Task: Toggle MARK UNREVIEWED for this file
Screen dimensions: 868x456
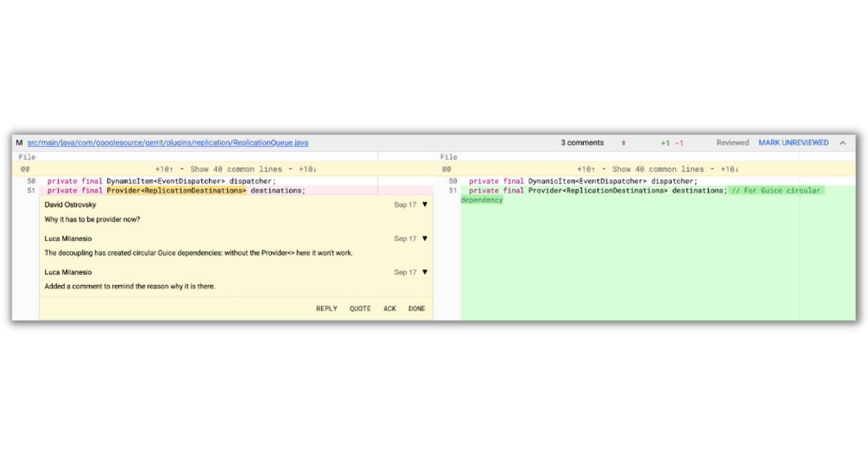Action: [792, 143]
